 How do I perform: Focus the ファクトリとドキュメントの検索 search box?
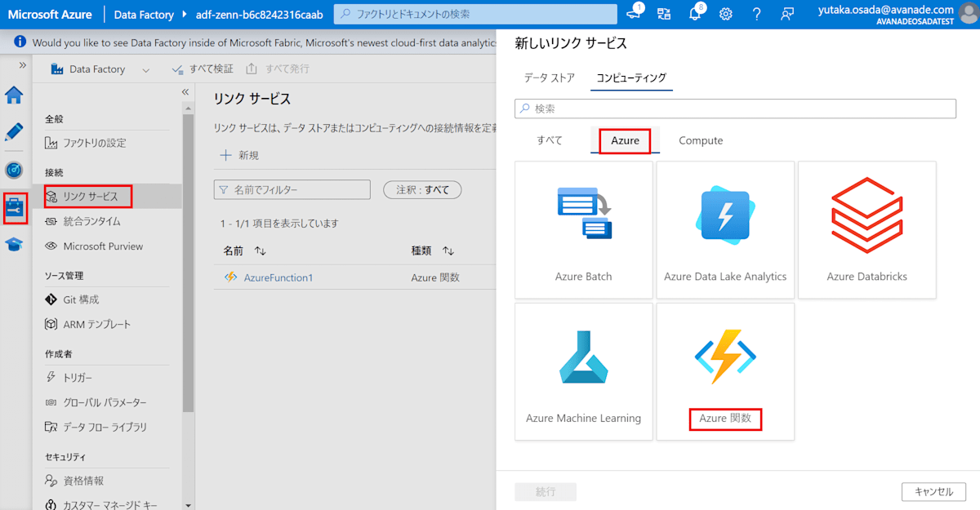click(x=475, y=14)
